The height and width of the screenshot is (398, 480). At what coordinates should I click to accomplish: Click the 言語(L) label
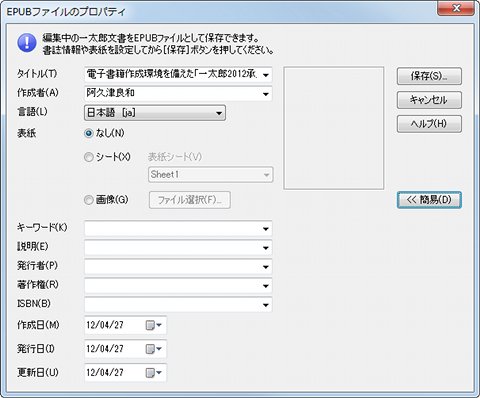coord(32,112)
